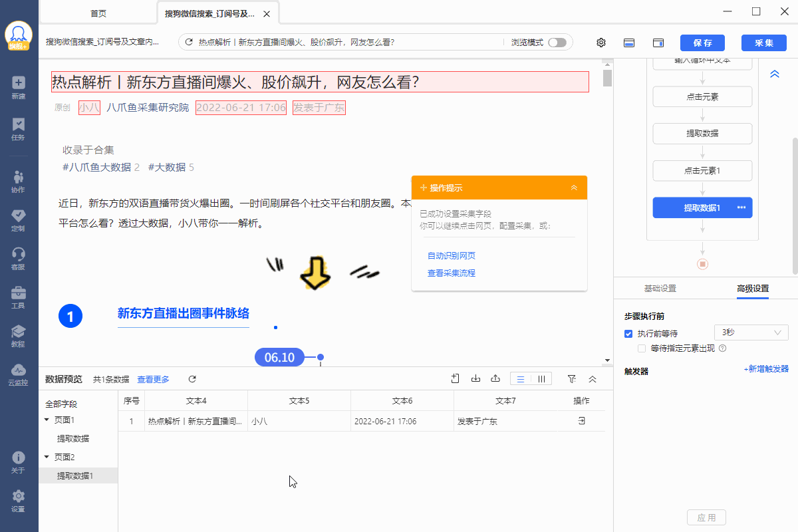798x532 pixels.
Task: Click the import icon in data preview
Action: (475, 379)
